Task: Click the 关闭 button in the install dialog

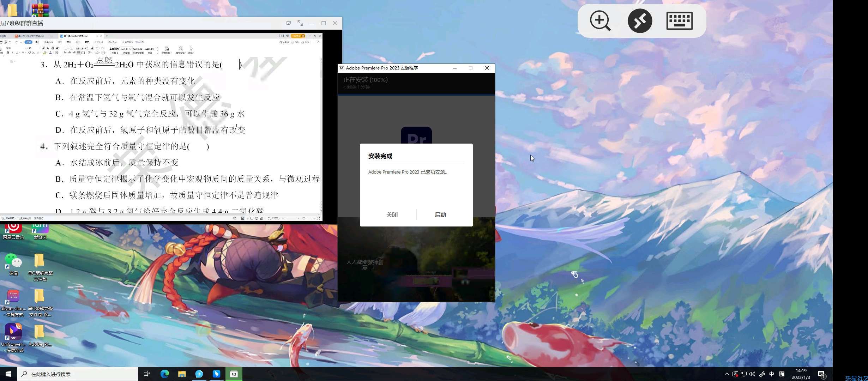Action: 392,214
